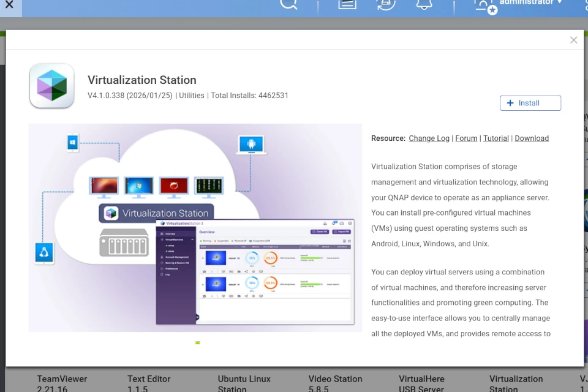Screen dimensions: 588x392
Task: Select the Text Editor app entry
Action: tap(149, 383)
